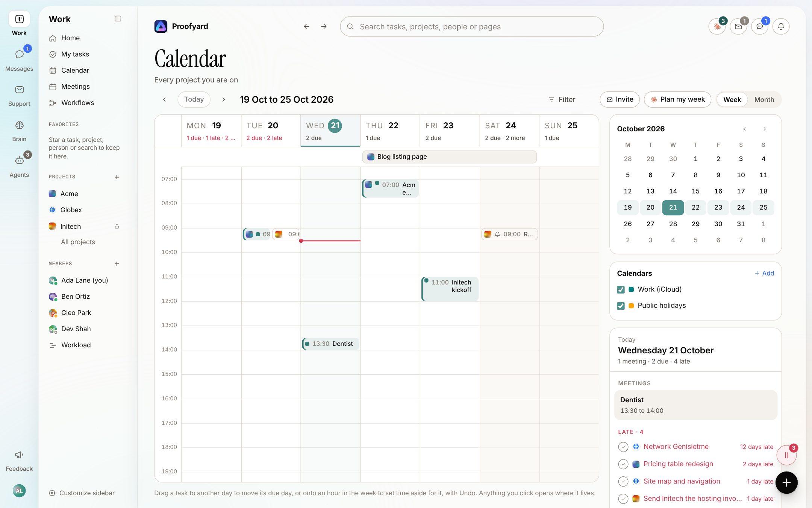The width and height of the screenshot is (812, 508).
Task: Go back with the left arrow near search
Action: pyautogui.click(x=306, y=26)
